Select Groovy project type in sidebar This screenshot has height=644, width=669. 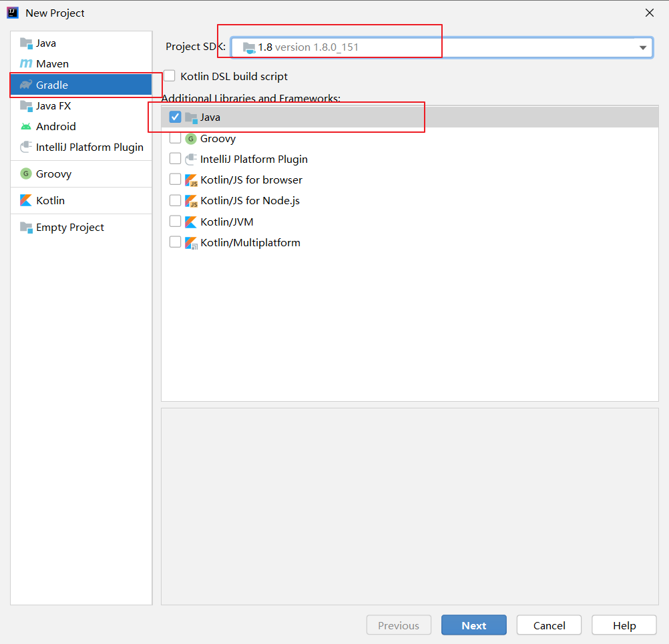click(81, 174)
